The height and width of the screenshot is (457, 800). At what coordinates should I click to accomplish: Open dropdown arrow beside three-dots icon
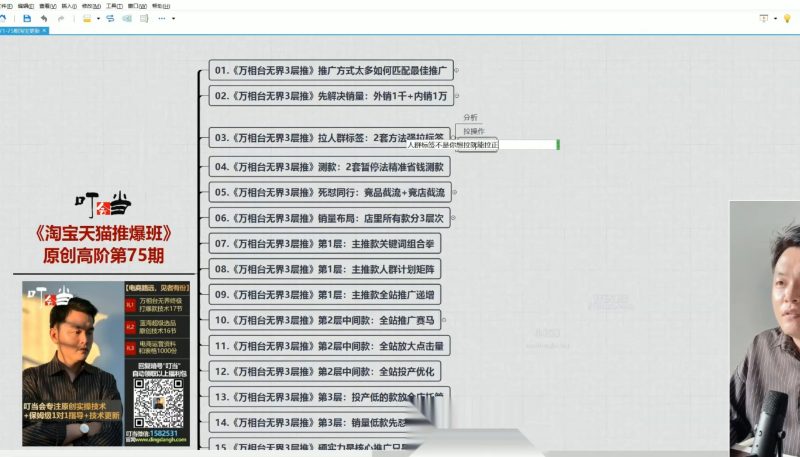(x=173, y=19)
